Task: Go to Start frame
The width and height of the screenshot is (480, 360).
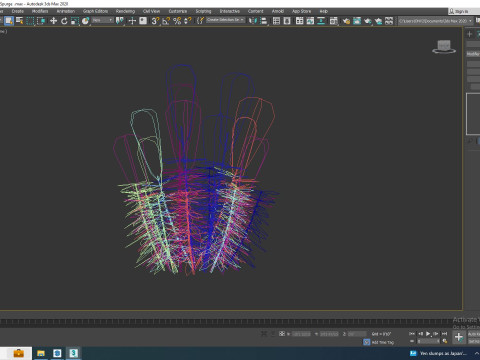Action: point(412,333)
